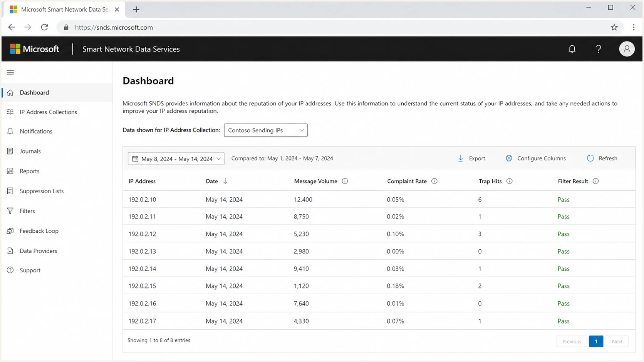Open Suppression Lists page

(x=42, y=191)
